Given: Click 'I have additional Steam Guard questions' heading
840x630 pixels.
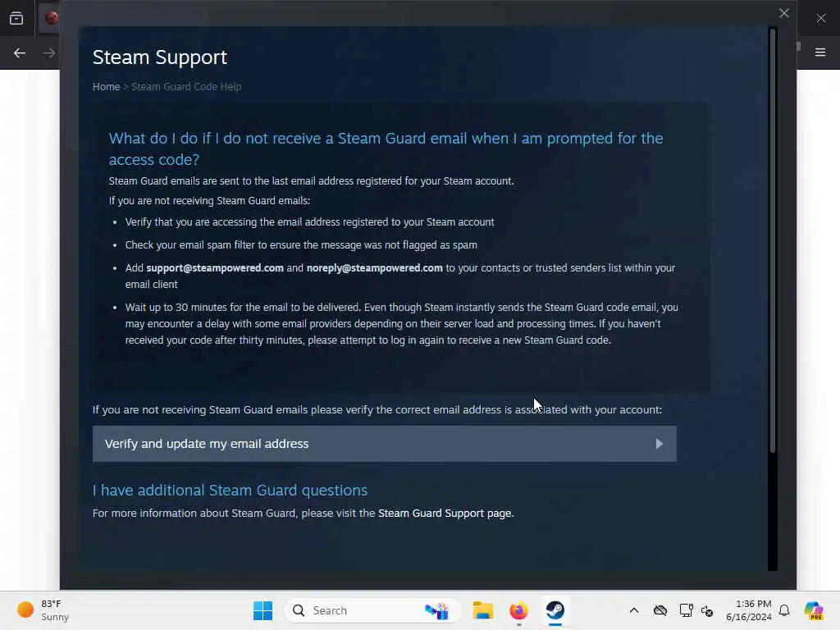Looking at the screenshot, I should pyautogui.click(x=230, y=491).
